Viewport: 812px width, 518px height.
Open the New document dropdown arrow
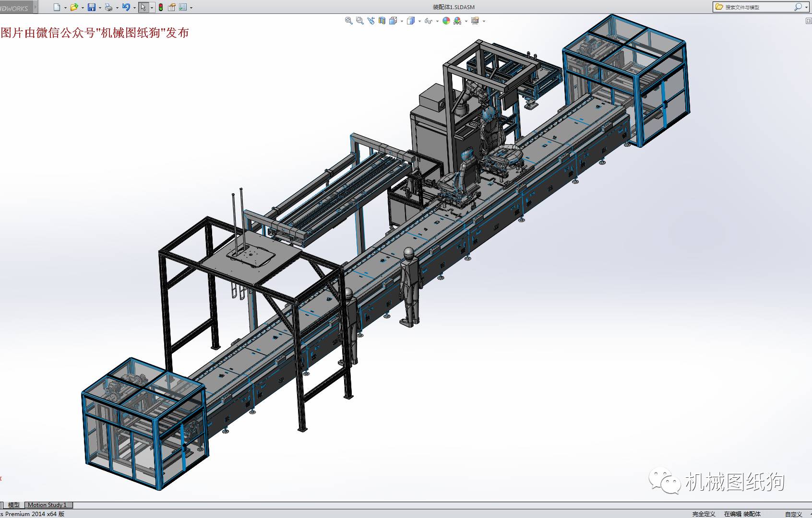click(x=65, y=8)
